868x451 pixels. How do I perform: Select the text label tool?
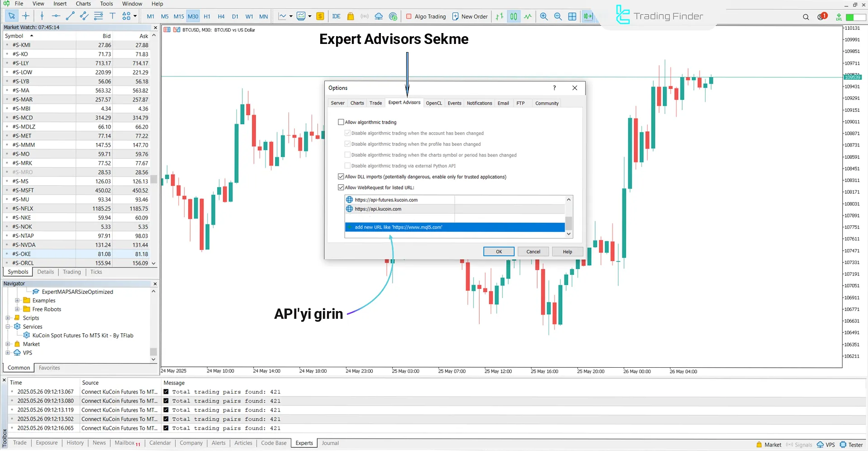(112, 16)
